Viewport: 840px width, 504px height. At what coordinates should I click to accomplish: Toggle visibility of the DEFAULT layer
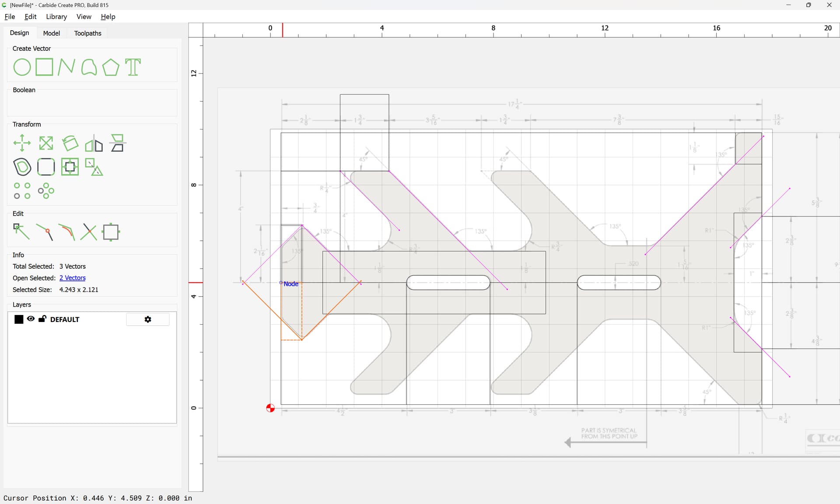pyautogui.click(x=31, y=319)
